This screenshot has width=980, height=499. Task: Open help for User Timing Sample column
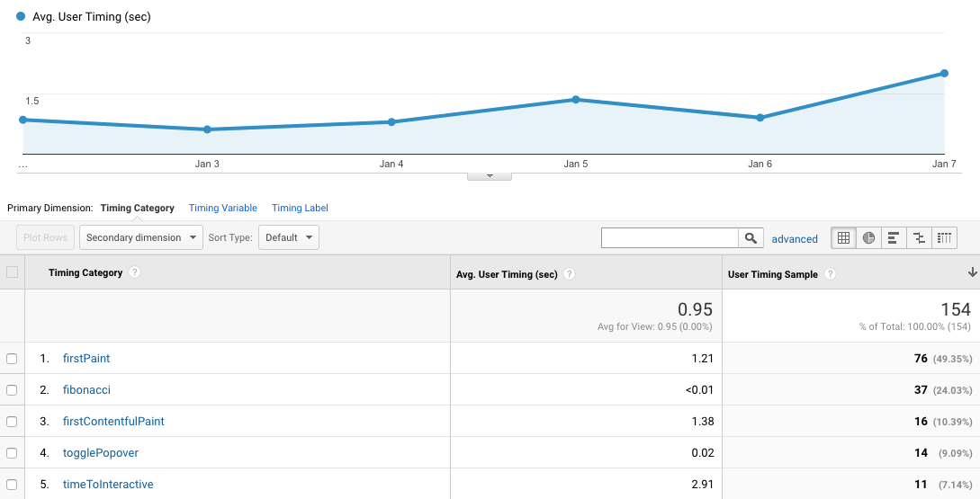[x=830, y=274]
